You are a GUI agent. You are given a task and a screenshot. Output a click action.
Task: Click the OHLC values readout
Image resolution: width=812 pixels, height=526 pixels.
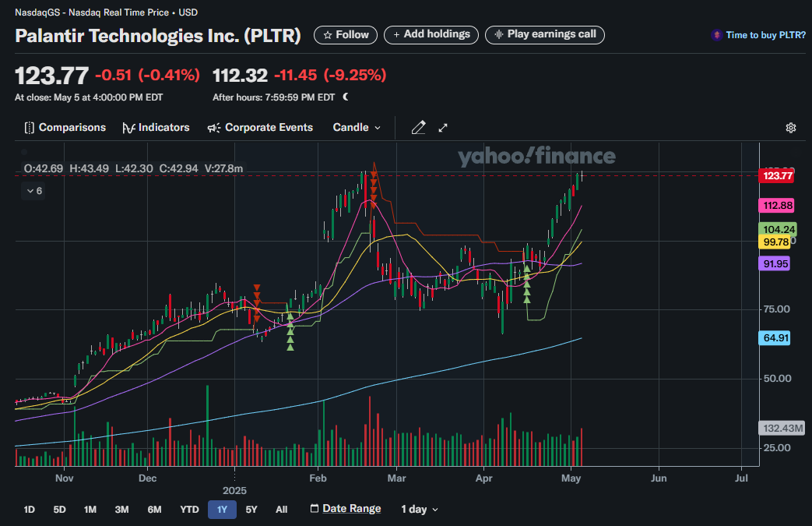coord(134,168)
